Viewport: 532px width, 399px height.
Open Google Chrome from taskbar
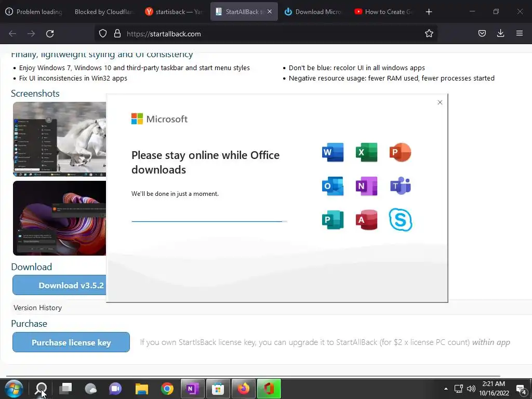click(167, 389)
